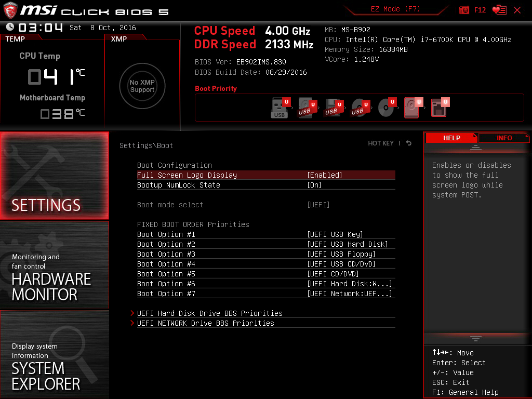Viewport: 532px width, 399px height.
Task: Select the Network boot priority icon
Action: [440, 108]
